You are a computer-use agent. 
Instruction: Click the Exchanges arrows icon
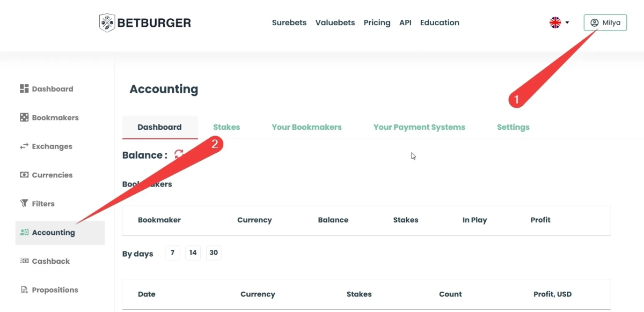tap(24, 146)
